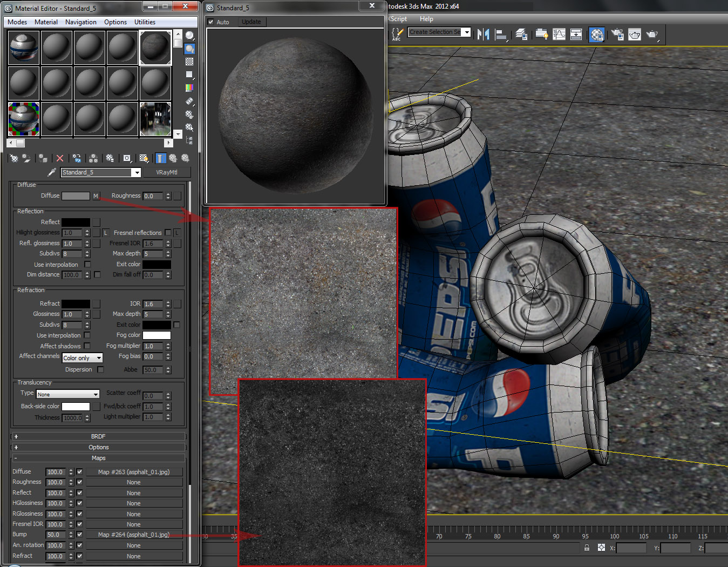Open the Modes menu
Image resolution: width=728 pixels, height=567 pixels.
[17, 22]
